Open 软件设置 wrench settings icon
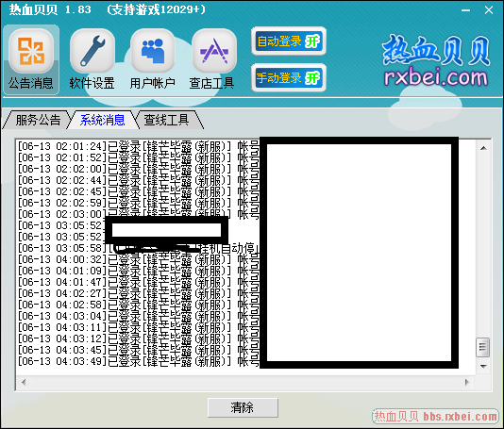504x429 pixels. click(92, 59)
